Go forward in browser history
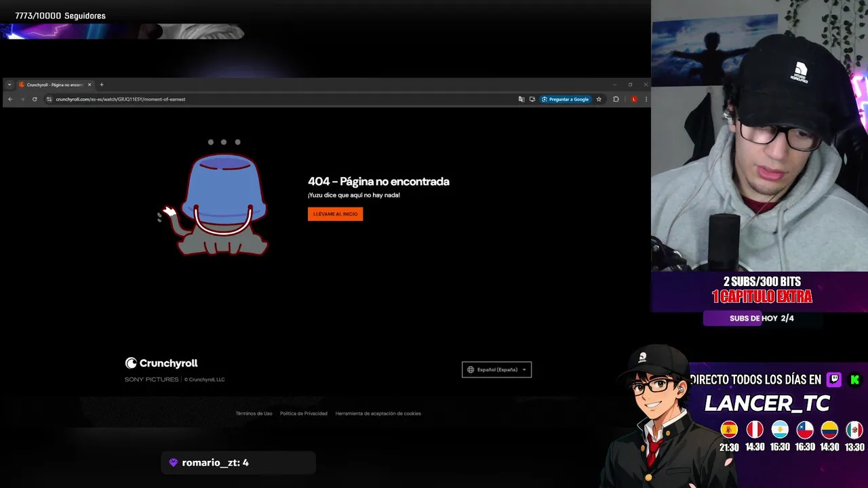 [22, 99]
